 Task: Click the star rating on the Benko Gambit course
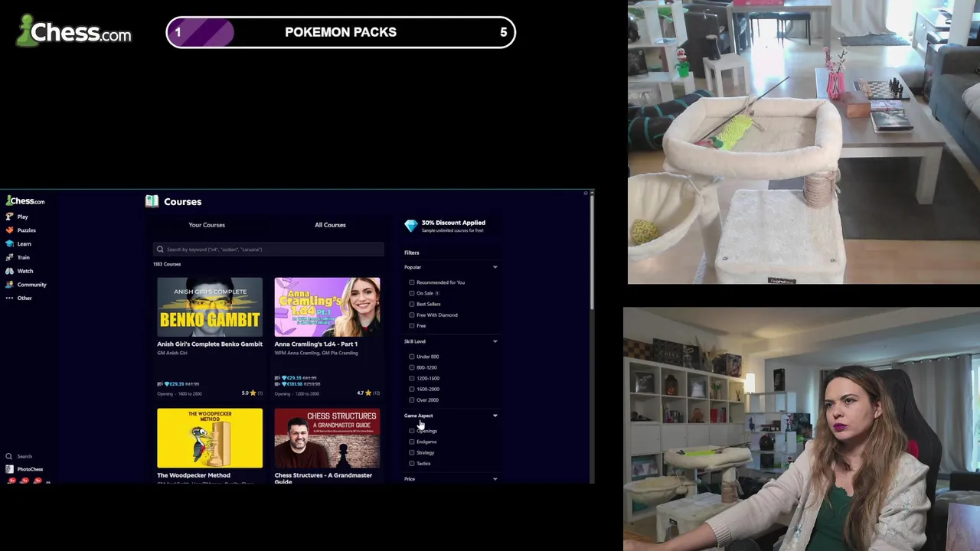(252, 393)
